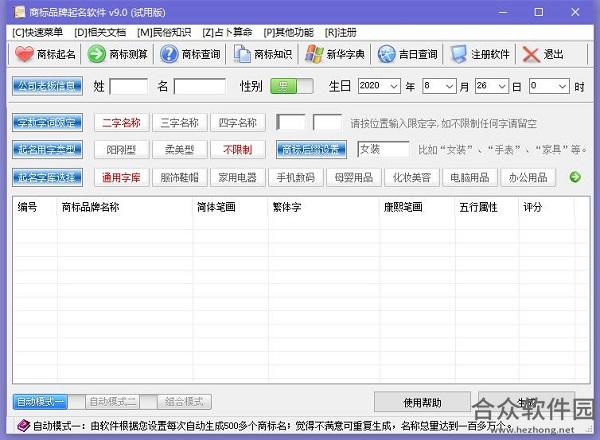Click the first restricted-character input box

coord(291,123)
